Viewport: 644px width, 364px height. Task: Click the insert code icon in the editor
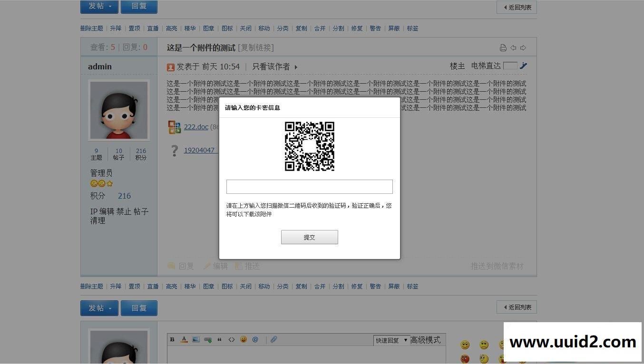coord(232,339)
